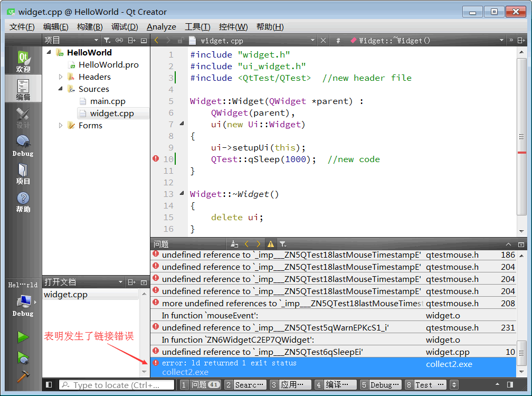Click the error marker on line 10
This screenshot has height=396, width=532.
point(156,158)
